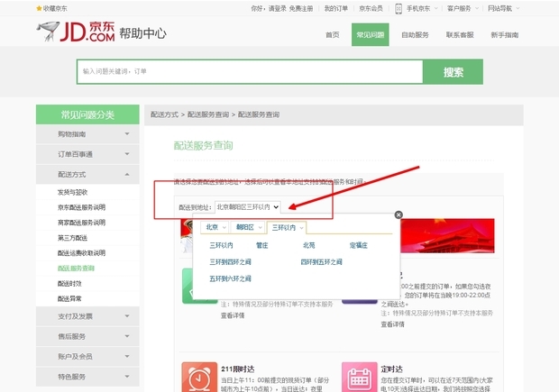Click the purple delivery service icon
This screenshot has width=559, height=392.
[x=357, y=293]
